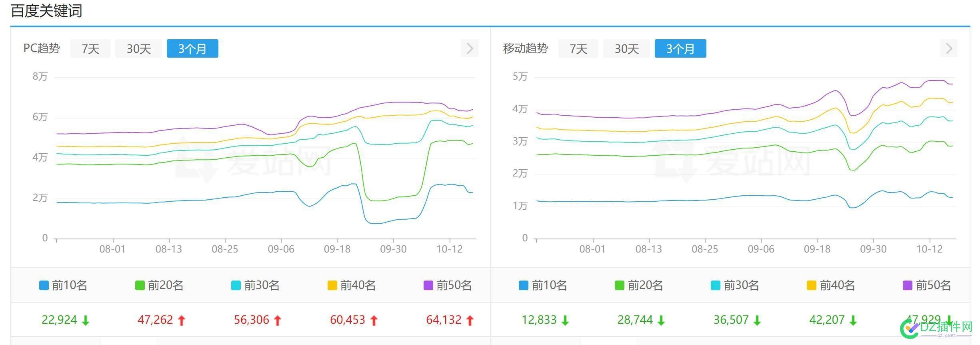
Task: Click the red up arrow beside 60,453
Action: pos(374,320)
